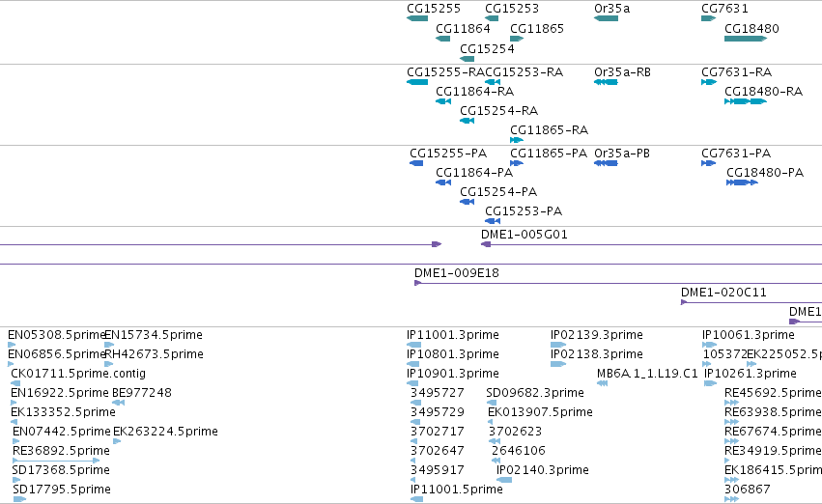This screenshot has width=822, height=504.
Task: Click the MB6A.1_1.L19.C1 feature label
Action: click(647, 374)
